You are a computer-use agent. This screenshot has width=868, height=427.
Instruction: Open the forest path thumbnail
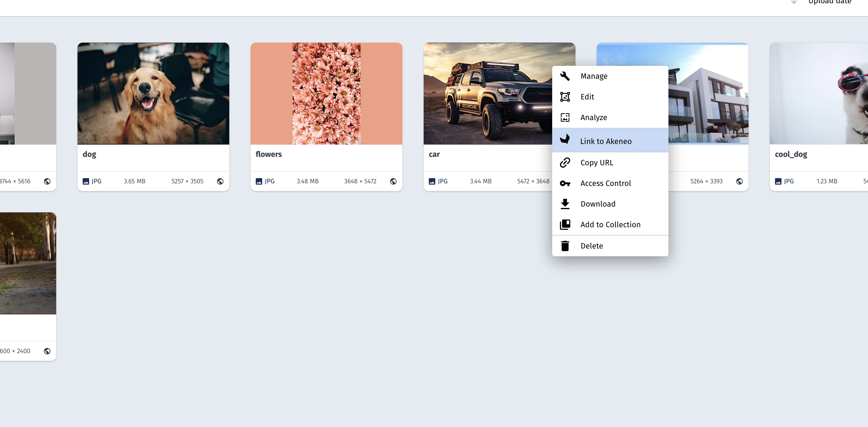(x=28, y=263)
